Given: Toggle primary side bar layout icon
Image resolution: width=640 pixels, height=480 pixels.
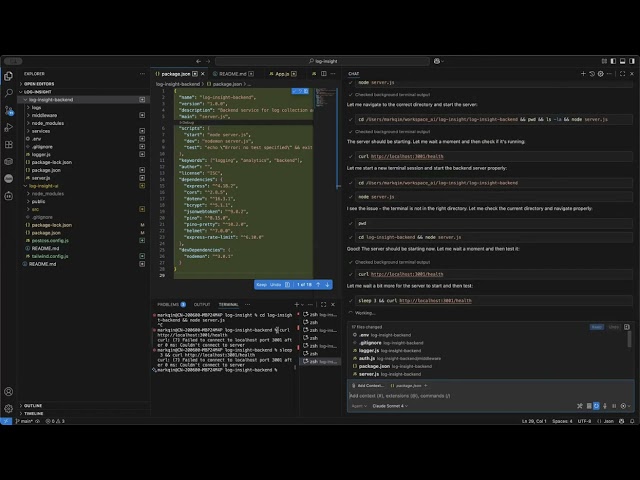Looking at the screenshot, I should click(x=613, y=61).
